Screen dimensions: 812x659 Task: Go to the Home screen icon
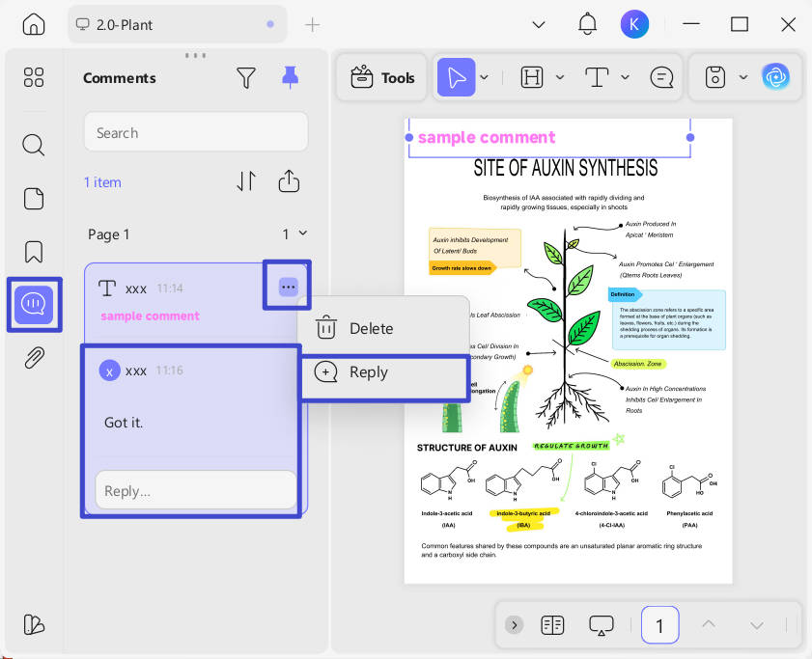[34, 24]
